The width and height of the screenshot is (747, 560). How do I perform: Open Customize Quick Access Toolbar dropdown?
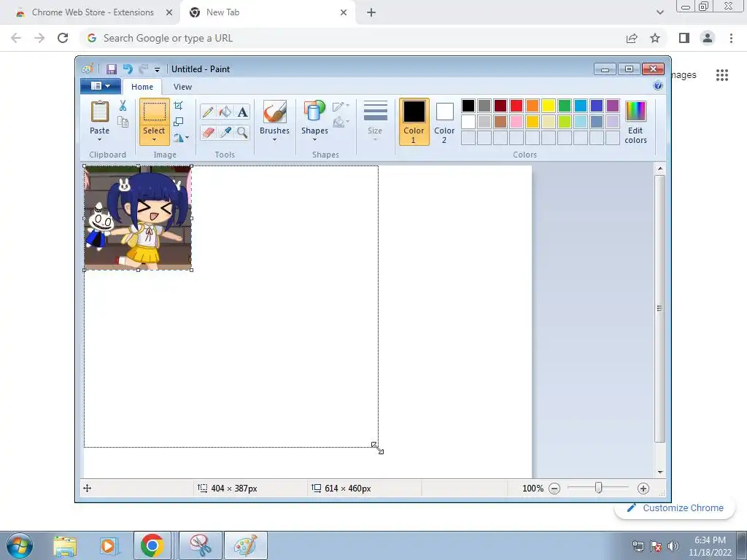pyautogui.click(x=158, y=69)
